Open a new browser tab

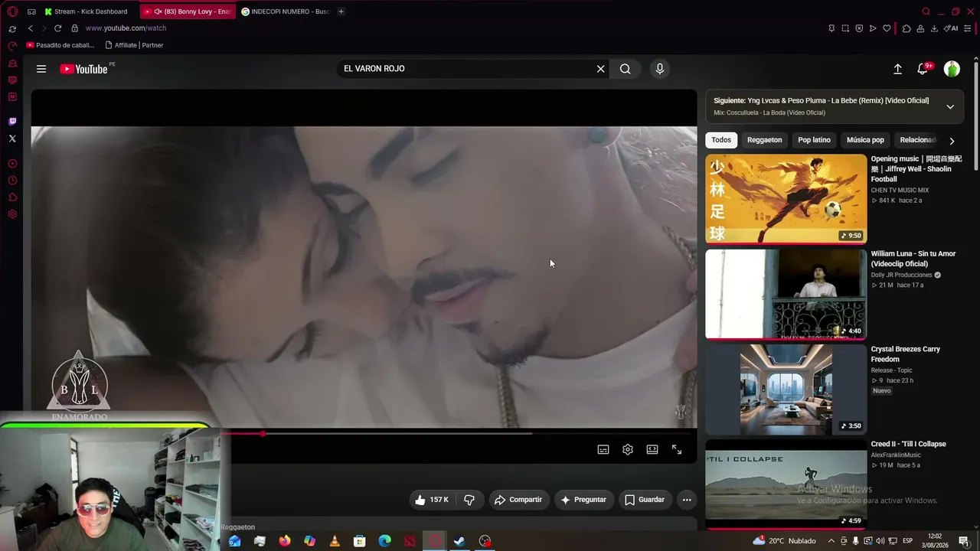[341, 11]
